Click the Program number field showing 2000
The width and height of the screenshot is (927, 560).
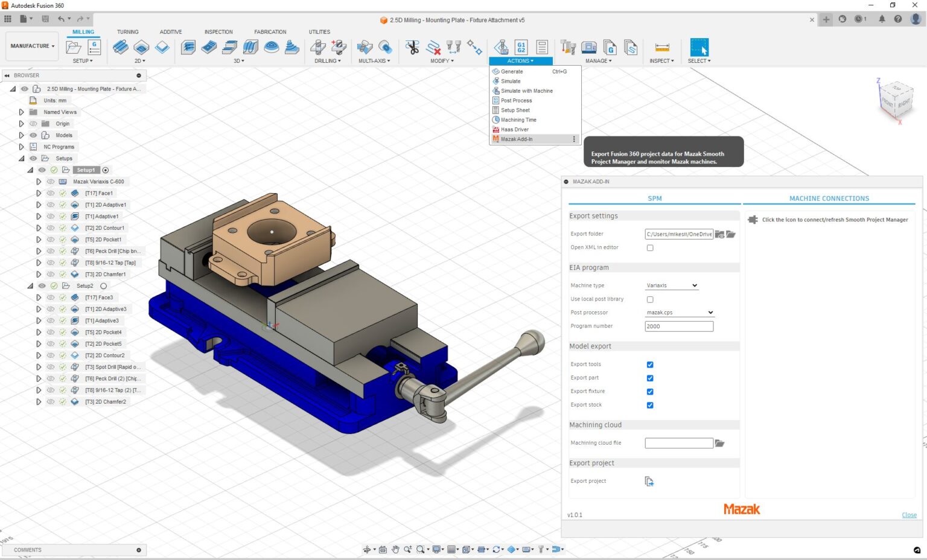point(678,326)
